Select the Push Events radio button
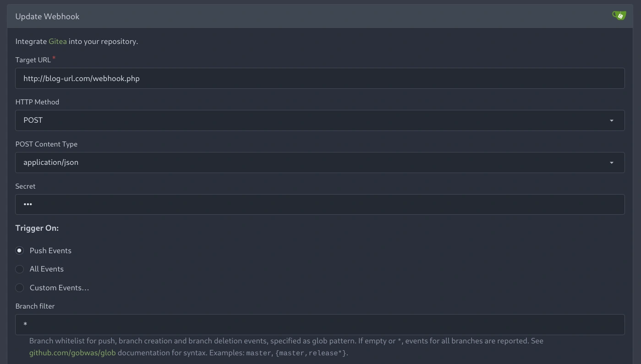Screen dimensions: 641x364 click(20, 250)
